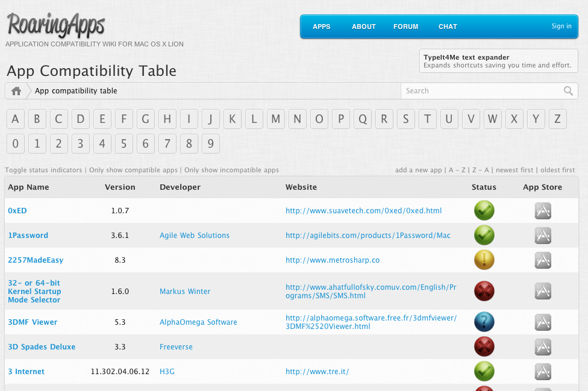Only show incompatible apps

point(232,170)
